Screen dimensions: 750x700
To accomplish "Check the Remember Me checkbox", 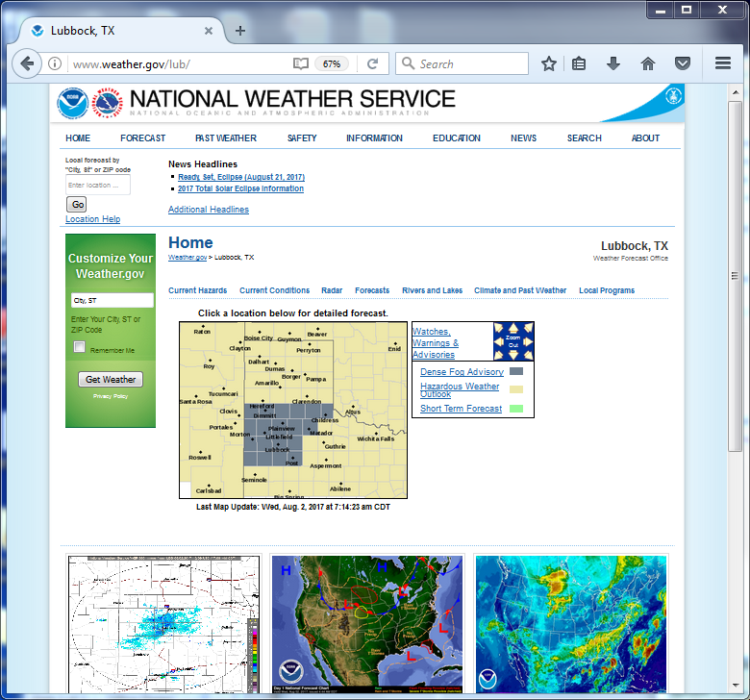I will point(80,346).
